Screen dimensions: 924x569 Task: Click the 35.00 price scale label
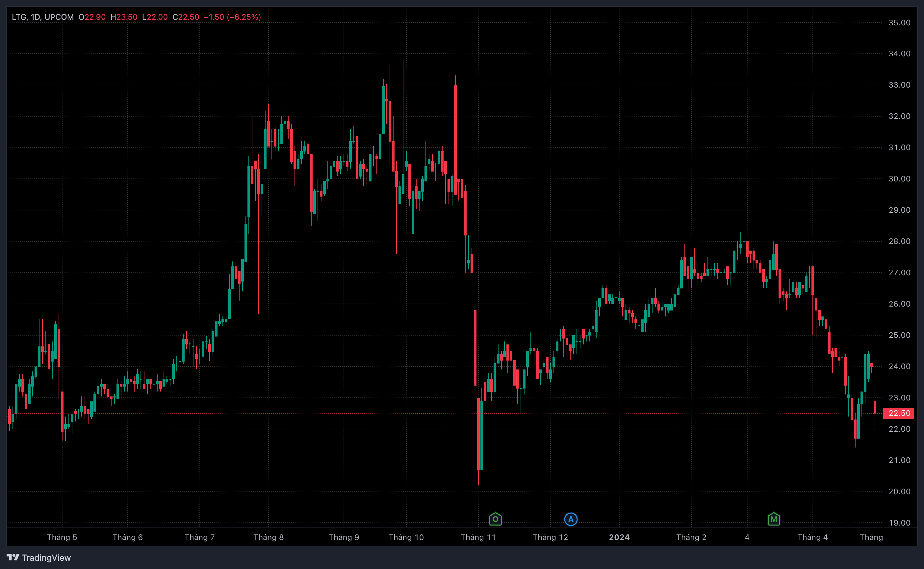[x=899, y=23]
